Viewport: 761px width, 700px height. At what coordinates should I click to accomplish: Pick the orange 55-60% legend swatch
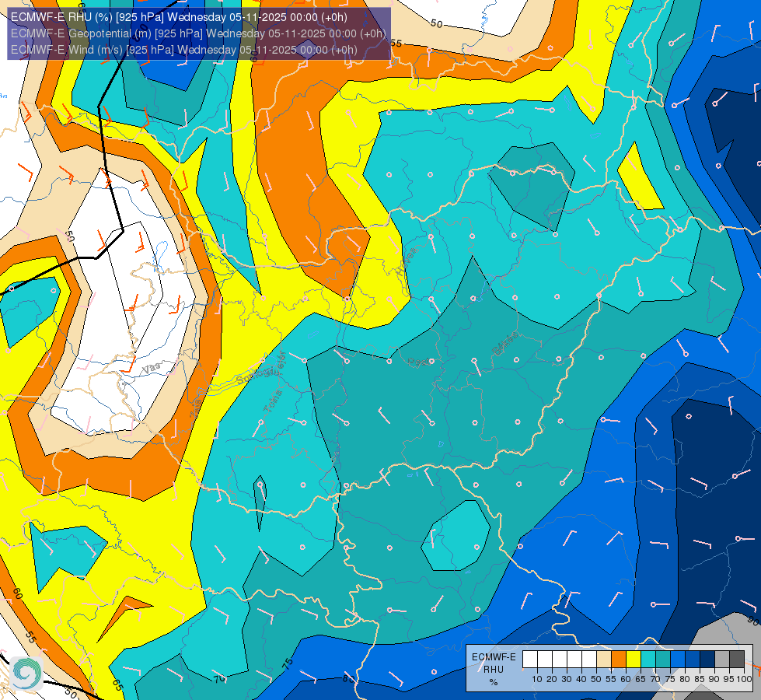pos(618,660)
